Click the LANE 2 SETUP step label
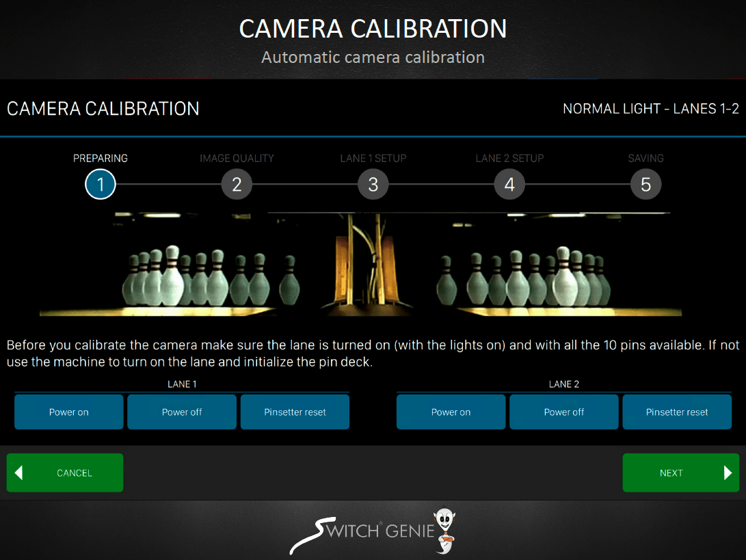This screenshot has width=746, height=560. click(x=509, y=159)
